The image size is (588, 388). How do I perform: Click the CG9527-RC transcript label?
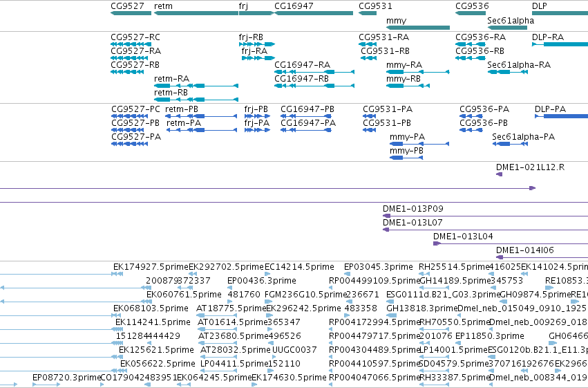click(x=135, y=37)
